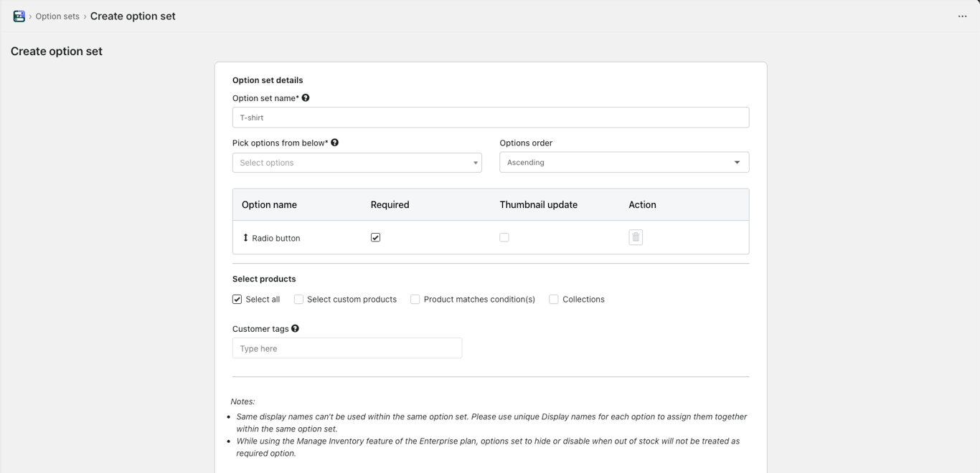Focus the Option set name field

coord(490,118)
